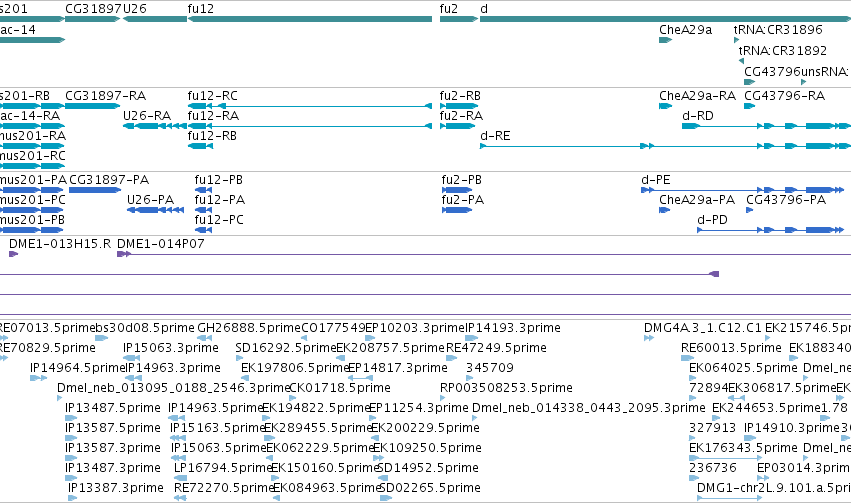Select the long d gene bar
Viewport: 851px width, 503px height.
point(665,19)
